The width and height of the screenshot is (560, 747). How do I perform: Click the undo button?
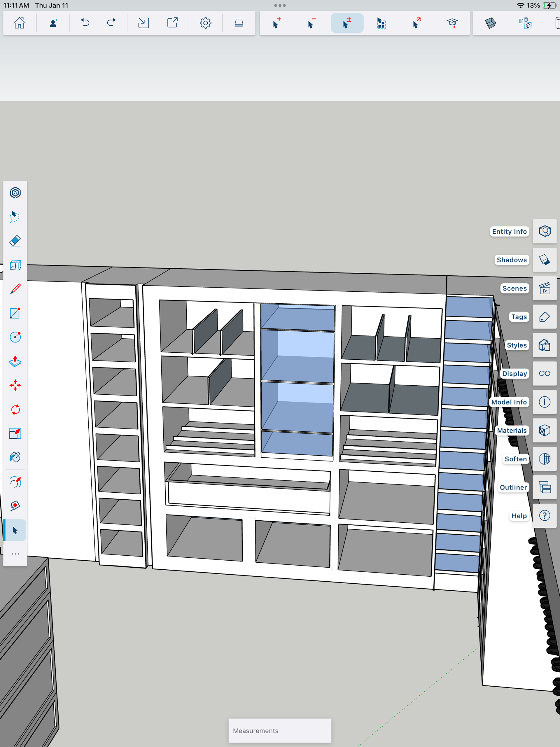click(x=85, y=23)
